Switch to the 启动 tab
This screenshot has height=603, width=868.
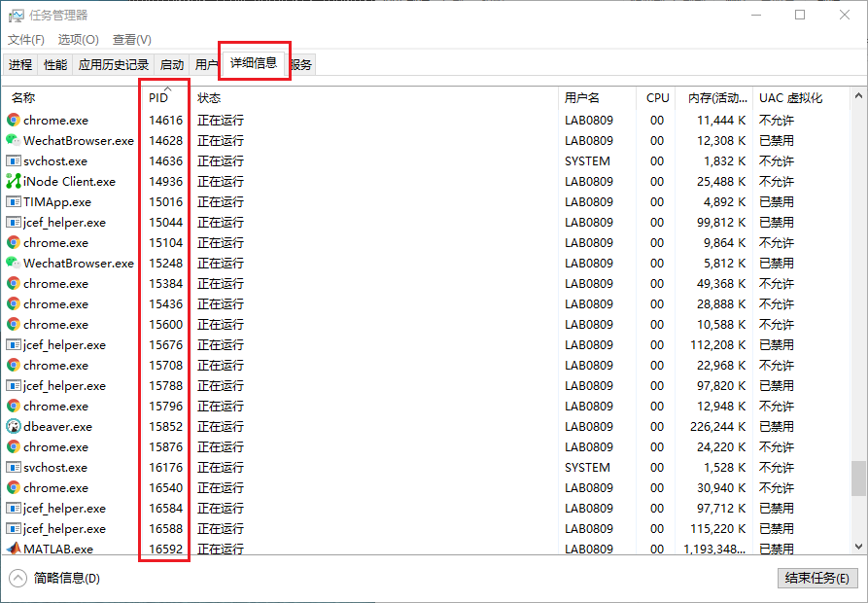[x=172, y=65]
